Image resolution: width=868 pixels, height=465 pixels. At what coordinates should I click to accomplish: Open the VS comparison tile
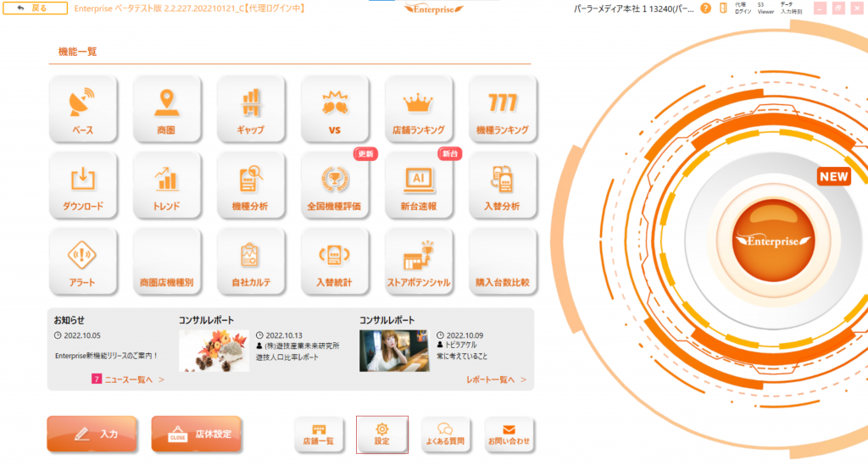[x=334, y=109]
